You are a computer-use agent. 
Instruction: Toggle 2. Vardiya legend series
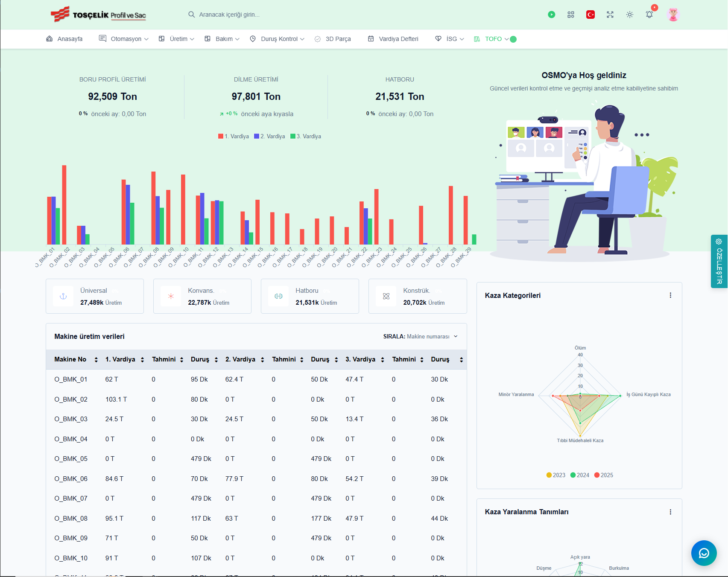click(x=269, y=137)
